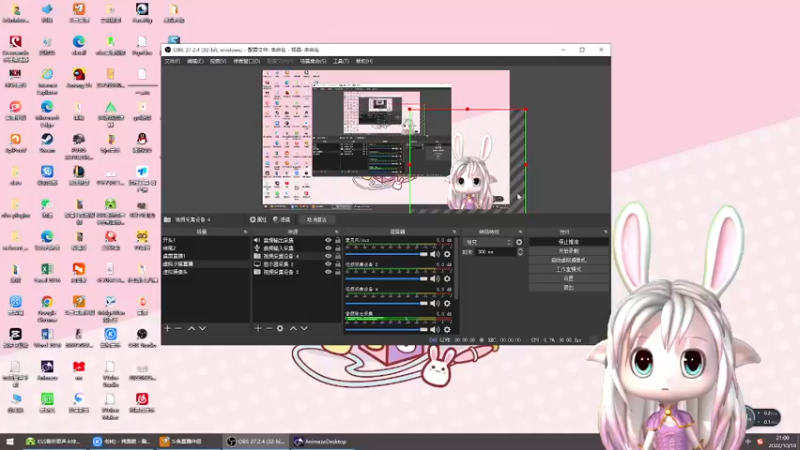Viewport: 800px width, 450px height.
Task: Mute the third mixer channel speaker icon
Action: (x=435, y=303)
